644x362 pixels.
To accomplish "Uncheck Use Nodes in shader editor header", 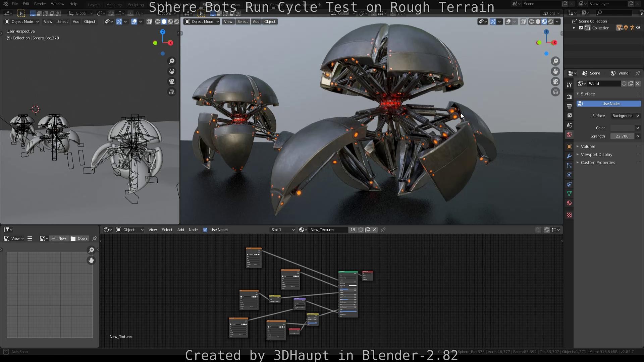I will (x=205, y=230).
